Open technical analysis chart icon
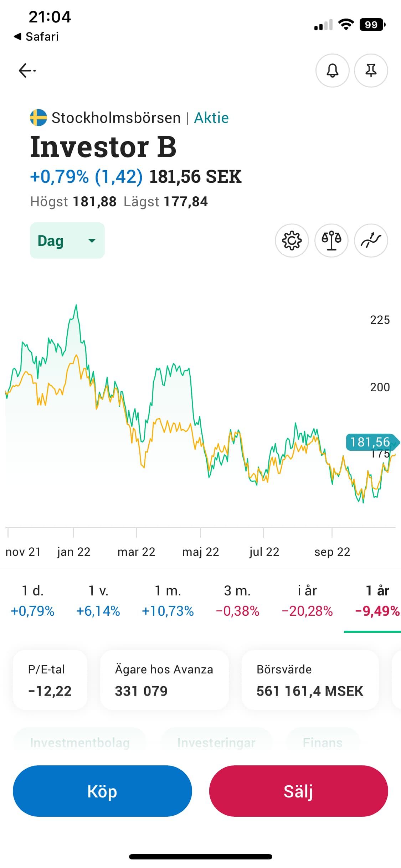Screen dimensions: 401x868 click(371, 241)
